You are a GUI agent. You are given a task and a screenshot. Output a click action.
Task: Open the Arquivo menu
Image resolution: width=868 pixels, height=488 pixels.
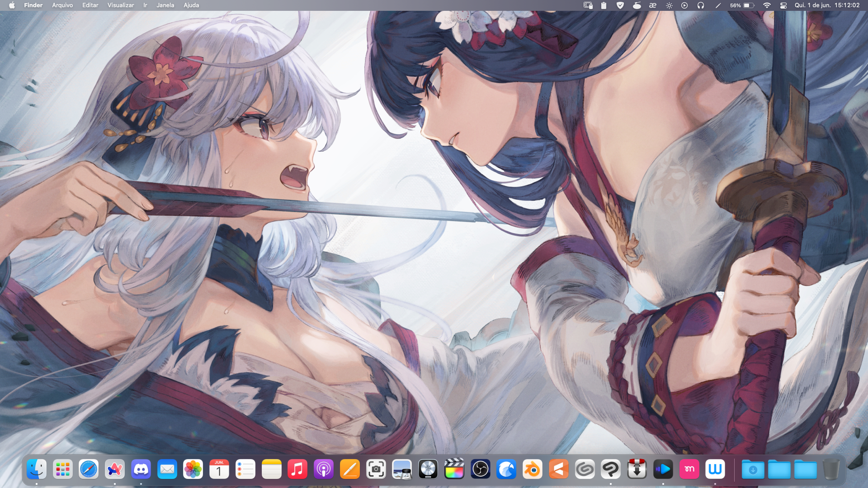pyautogui.click(x=62, y=5)
